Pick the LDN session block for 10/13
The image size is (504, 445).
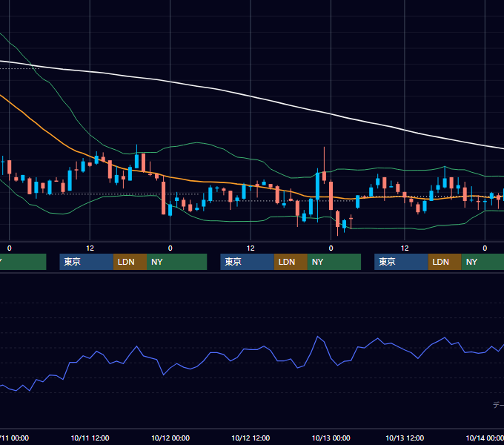[x=445, y=262]
